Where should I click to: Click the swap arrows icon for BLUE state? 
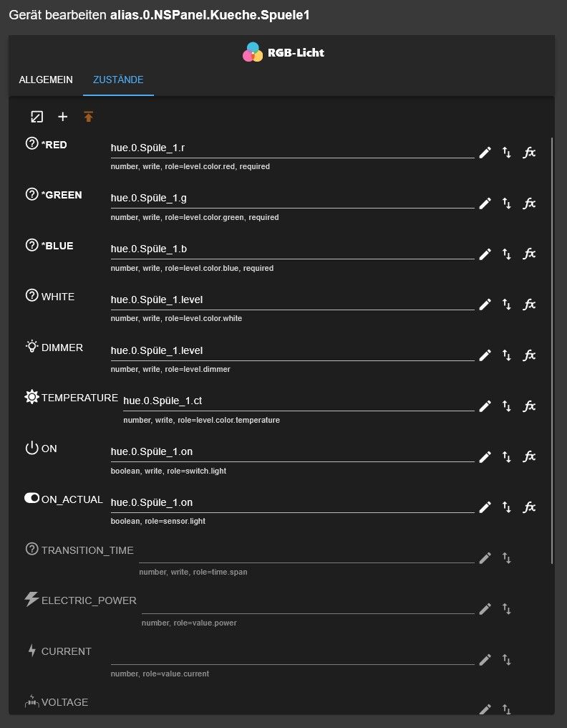point(507,254)
